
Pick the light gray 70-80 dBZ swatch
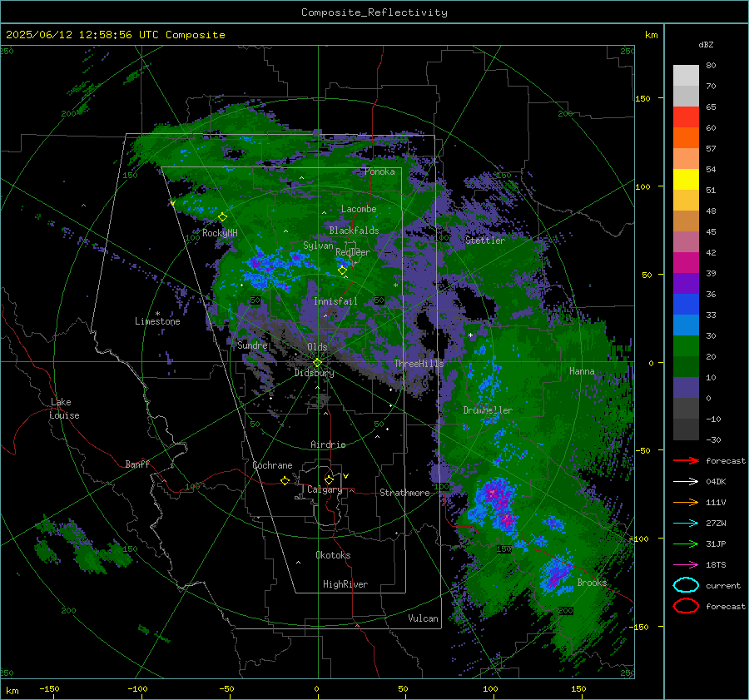tap(686, 76)
